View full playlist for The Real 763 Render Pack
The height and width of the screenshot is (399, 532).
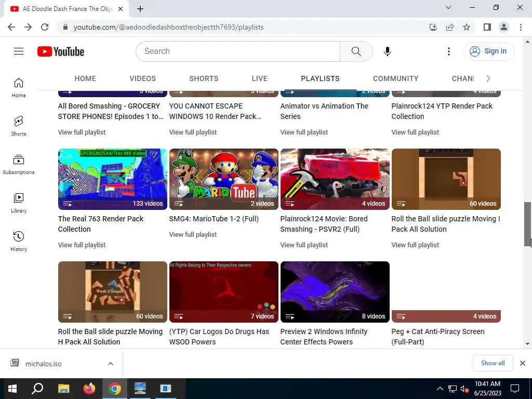pos(82,245)
